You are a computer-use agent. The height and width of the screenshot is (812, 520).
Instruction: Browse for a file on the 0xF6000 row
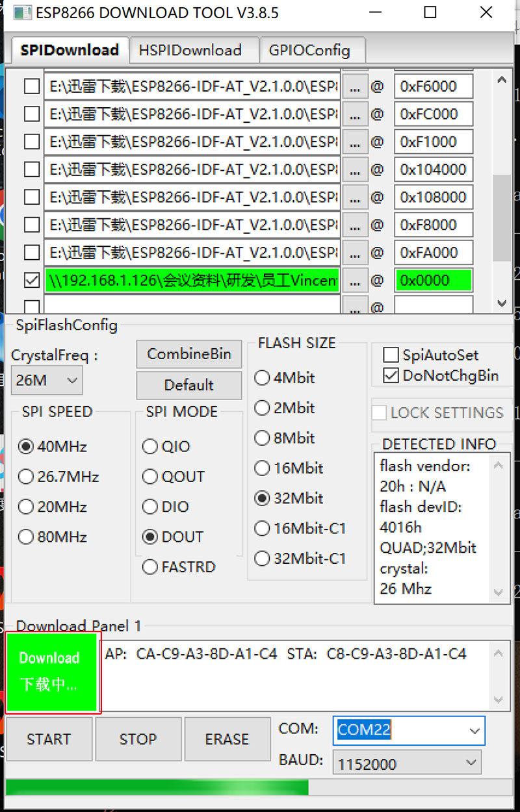pyautogui.click(x=355, y=86)
